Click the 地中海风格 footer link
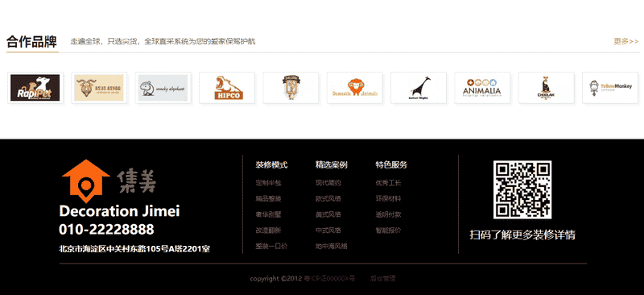The width and height of the screenshot is (644, 295). tap(332, 246)
